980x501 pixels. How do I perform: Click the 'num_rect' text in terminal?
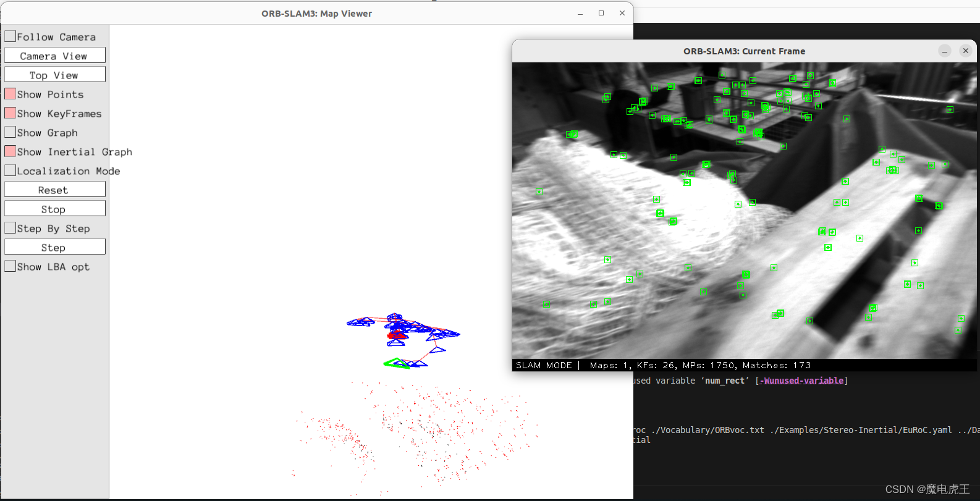pyautogui.click(x=725, y=381)
